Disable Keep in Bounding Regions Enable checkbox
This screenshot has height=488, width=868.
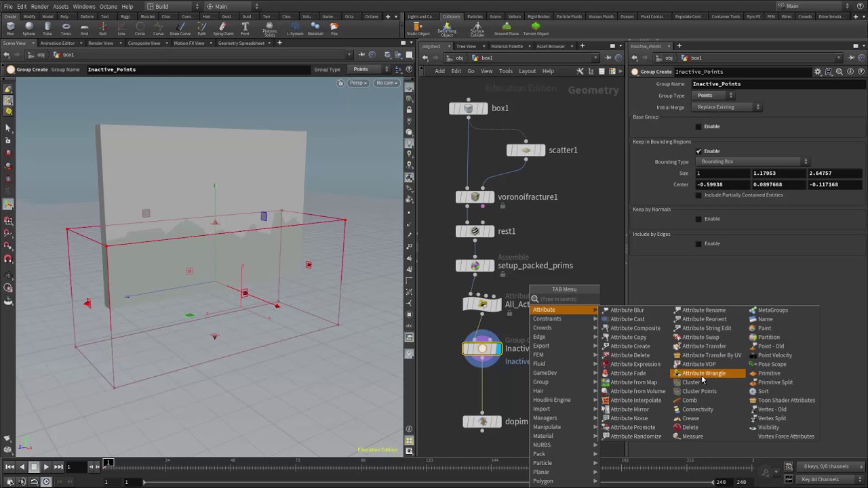(698, 151)
